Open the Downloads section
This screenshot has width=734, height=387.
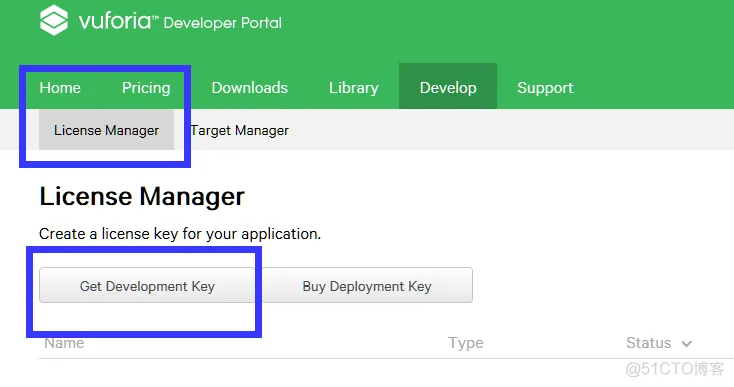250,88
